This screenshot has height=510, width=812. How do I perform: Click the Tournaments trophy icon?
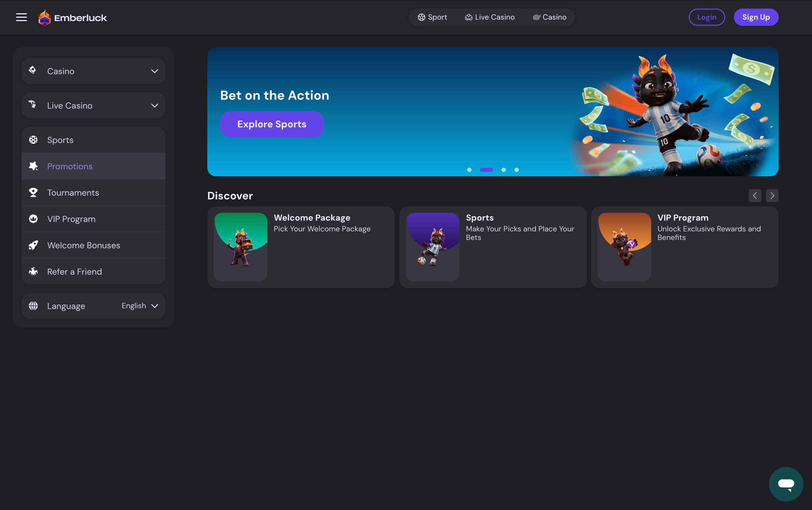[x=33, y=192]
